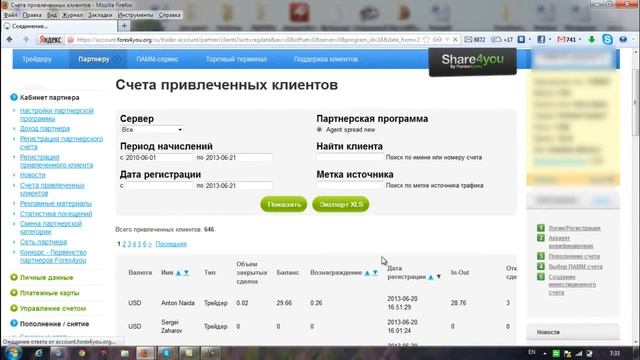The height and width of the screenshot is (360, 640).
Task: Open the Сеть партнера link
Action: pos(43,242)
